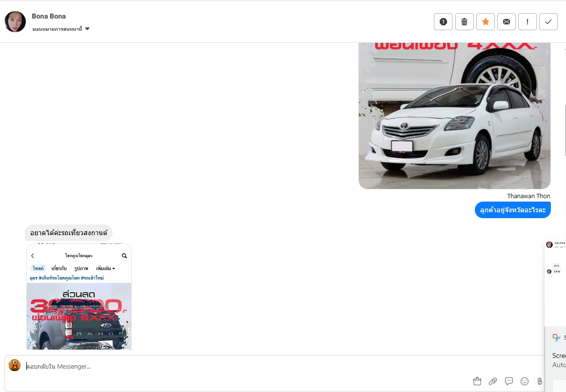
Task: Open saved replies speech bubble icon
Action: point(509,381)
